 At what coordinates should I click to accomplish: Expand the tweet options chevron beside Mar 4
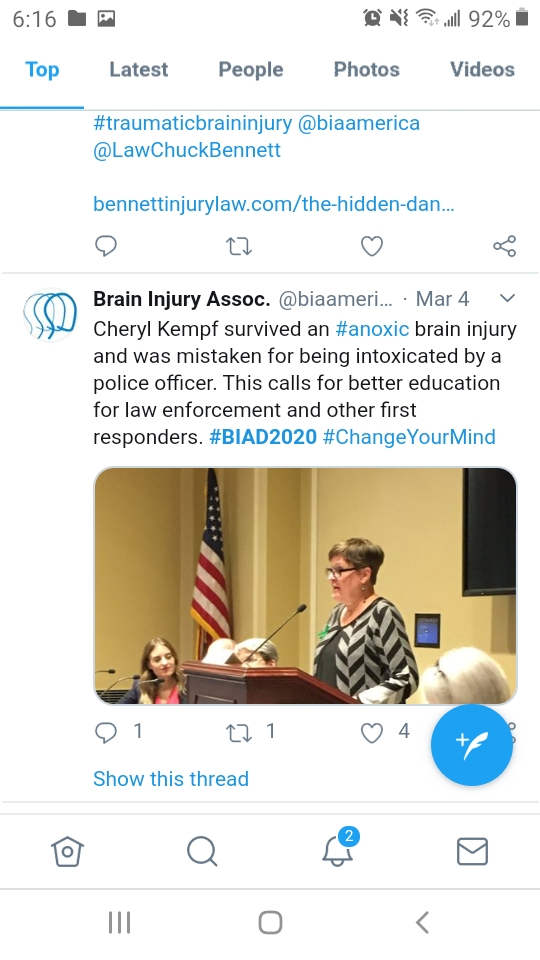(x=508, y=299)
